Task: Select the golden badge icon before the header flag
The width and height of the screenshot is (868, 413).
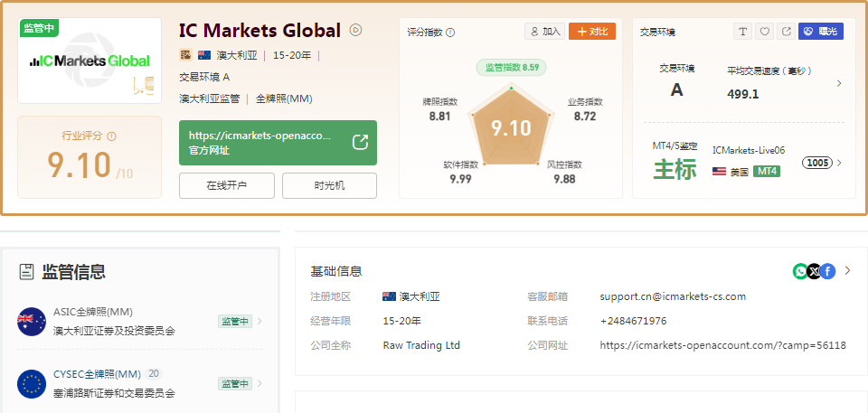Action: (185, 55)
